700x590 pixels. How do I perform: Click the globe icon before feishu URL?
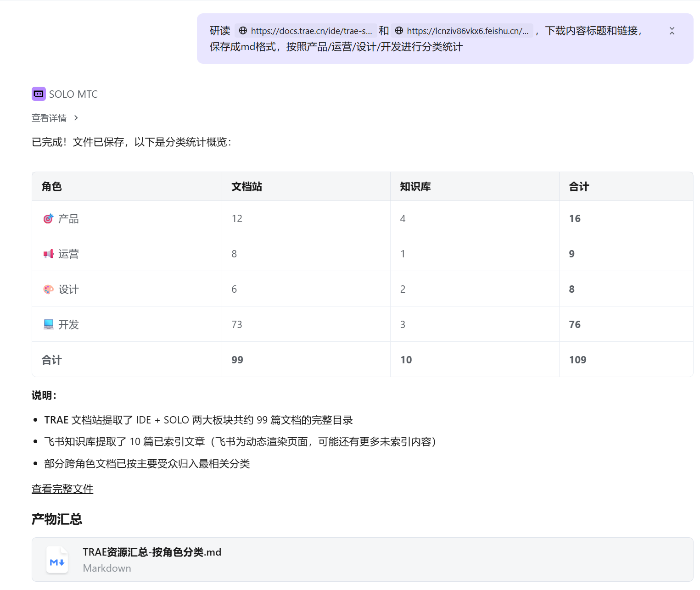click(x=399, y=31)
